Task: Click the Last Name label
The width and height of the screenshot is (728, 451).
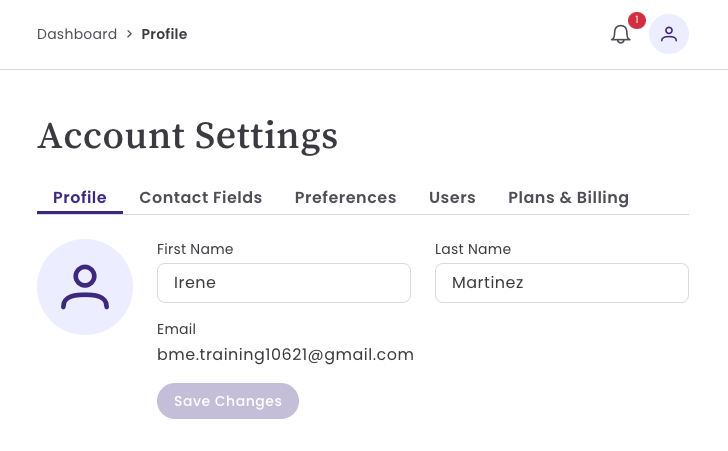Action: (x=473, y=249)
